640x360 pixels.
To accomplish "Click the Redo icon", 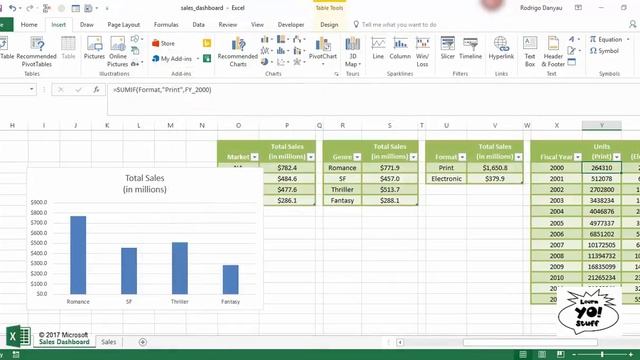I will [x=30, y=8].
